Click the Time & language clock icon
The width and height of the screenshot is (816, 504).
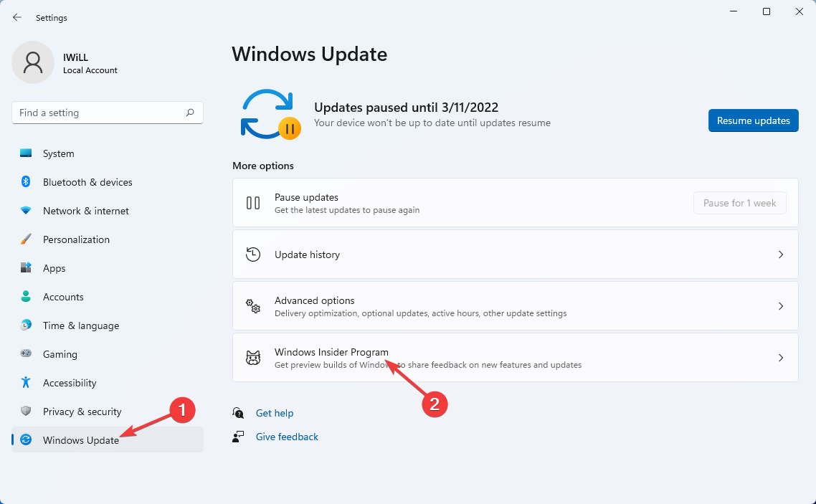pos(26,325)
